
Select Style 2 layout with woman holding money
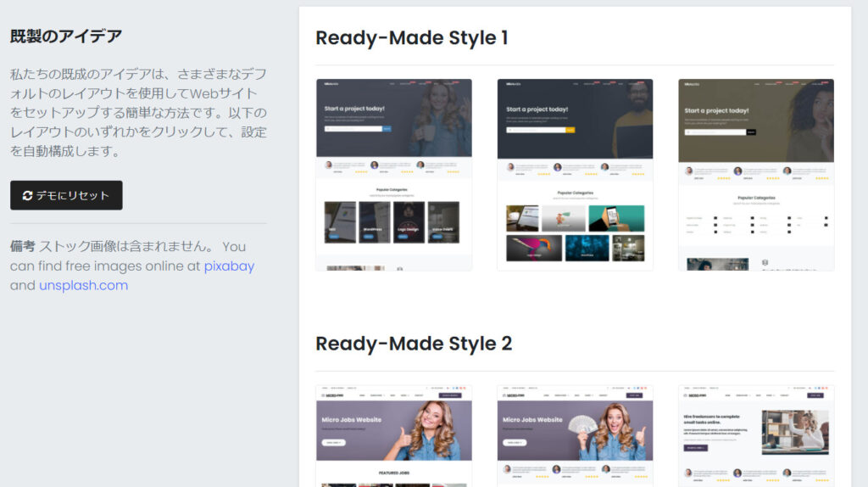(x=575, y=436)
